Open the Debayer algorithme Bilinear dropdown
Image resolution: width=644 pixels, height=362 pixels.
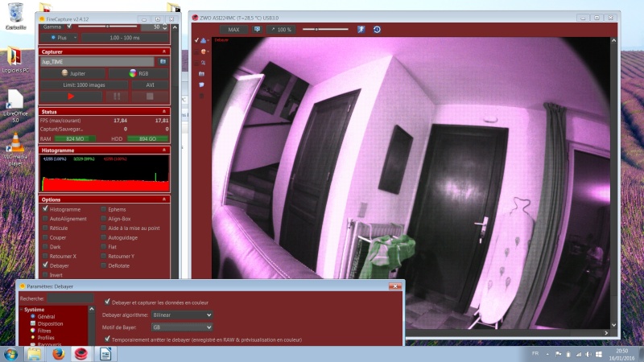[x=182, y=315]
